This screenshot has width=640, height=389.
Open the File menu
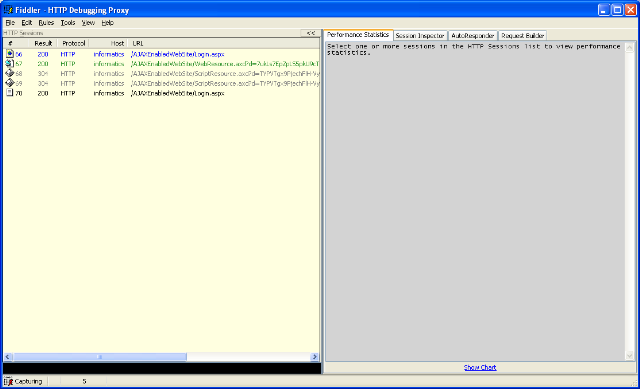(10, 23)
